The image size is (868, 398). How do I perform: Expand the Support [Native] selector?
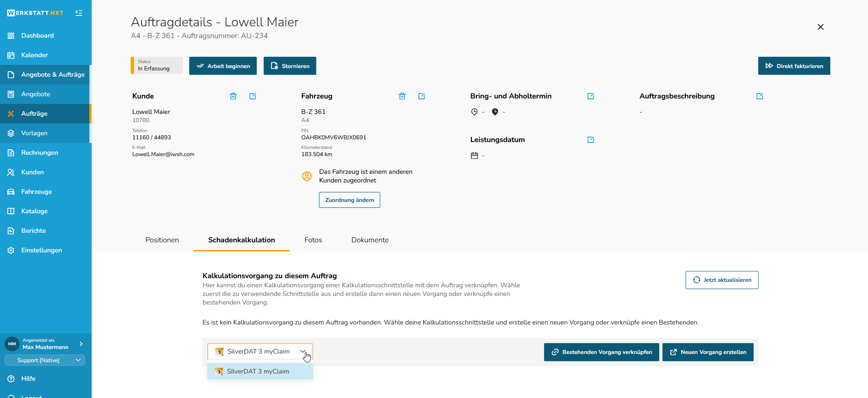45,360
